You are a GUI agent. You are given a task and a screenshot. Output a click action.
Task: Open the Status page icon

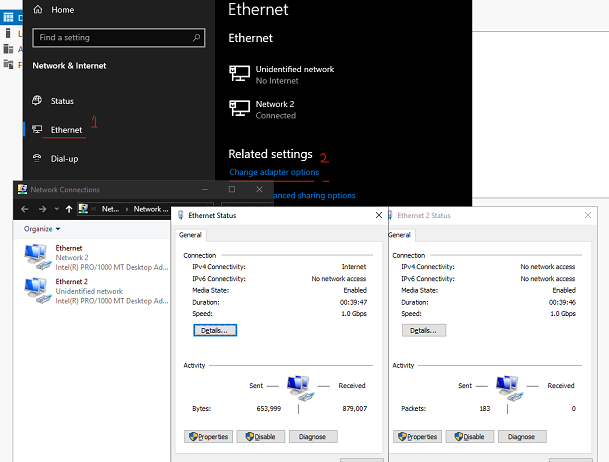pyautogui.click(x=37, y=101)
